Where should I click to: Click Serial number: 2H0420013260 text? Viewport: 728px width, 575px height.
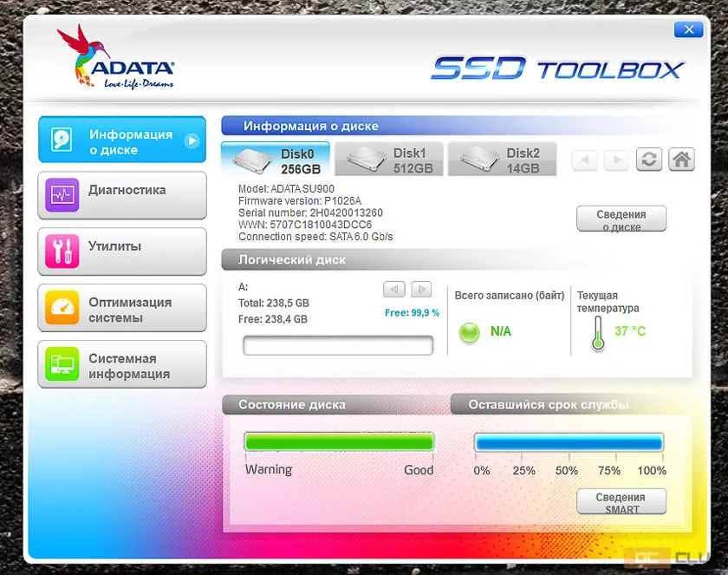point(310,212)
